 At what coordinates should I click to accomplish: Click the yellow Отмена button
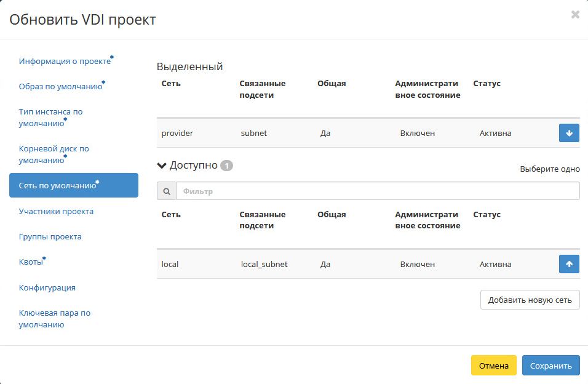(x=493, y=366)
